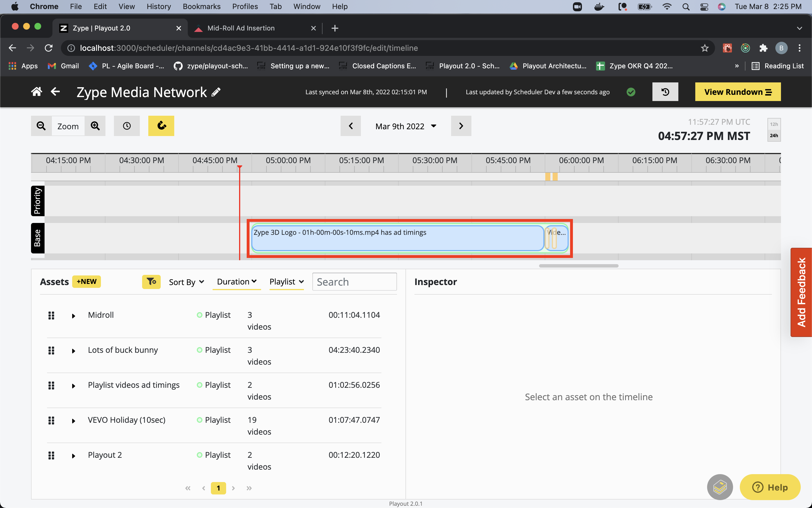Open the View menu in Chrome
Viewport: 812px width, 508px height.
(127, 6)
